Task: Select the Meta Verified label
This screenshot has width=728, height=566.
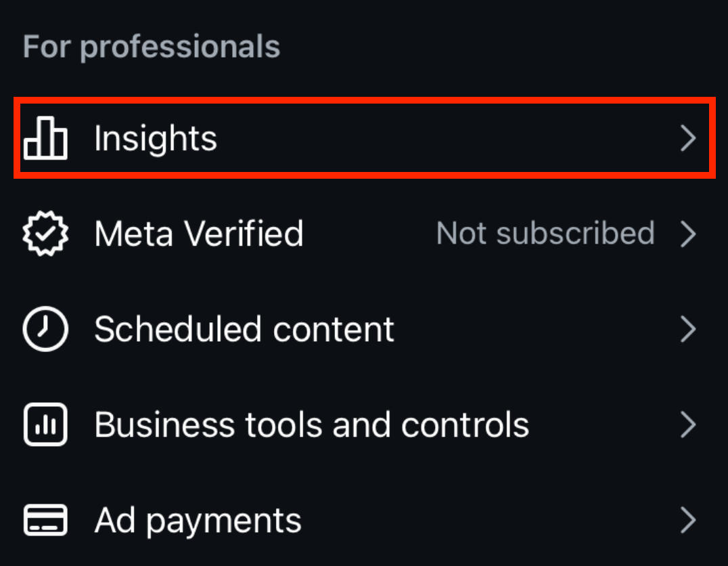Action: tap(199, 234)
